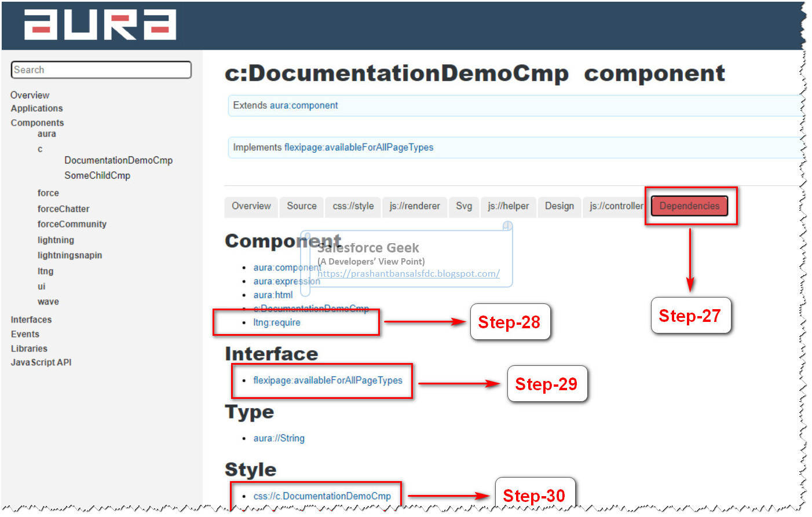Open the flexipage:availableForAllPageTypes interface link

[327, 380]
